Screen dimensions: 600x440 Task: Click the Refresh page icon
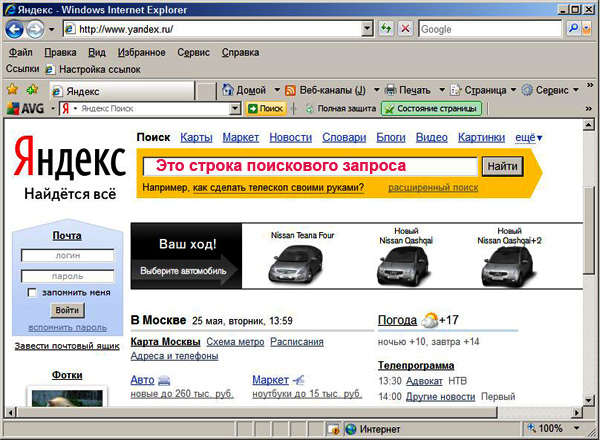[386, 29]
